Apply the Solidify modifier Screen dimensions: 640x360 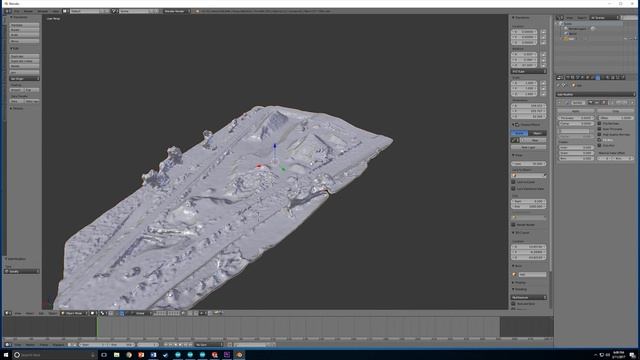[576, 111]
